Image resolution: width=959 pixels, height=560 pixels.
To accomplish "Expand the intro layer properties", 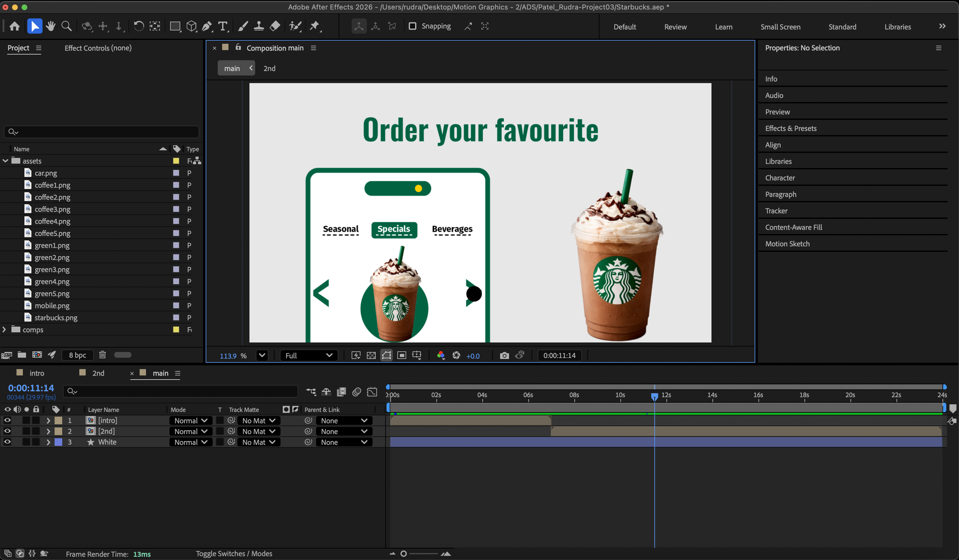I will [x=48, y=420].
